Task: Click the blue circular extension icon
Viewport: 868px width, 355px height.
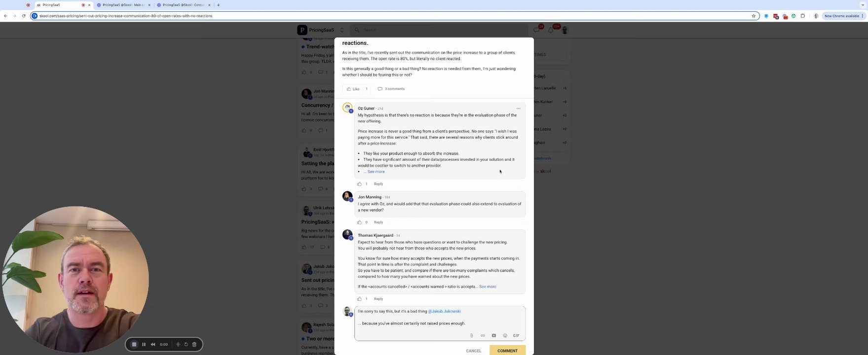Action: (766, 16)
